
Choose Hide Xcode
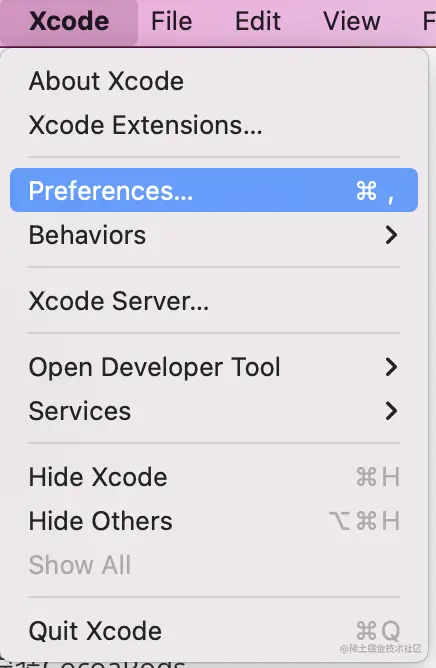click(214, 477)
